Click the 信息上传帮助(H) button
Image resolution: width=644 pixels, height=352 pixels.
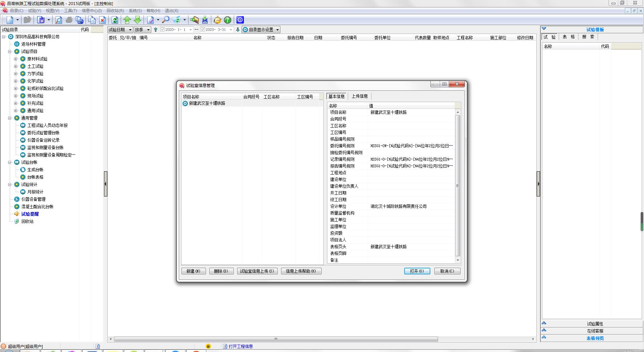click(301, 271)
